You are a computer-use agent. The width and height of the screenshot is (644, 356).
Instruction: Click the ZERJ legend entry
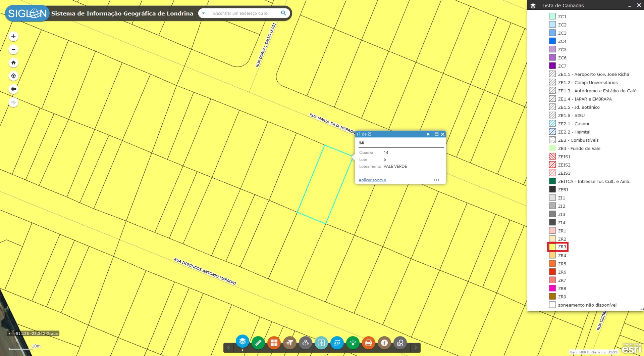tap(562, 189)
